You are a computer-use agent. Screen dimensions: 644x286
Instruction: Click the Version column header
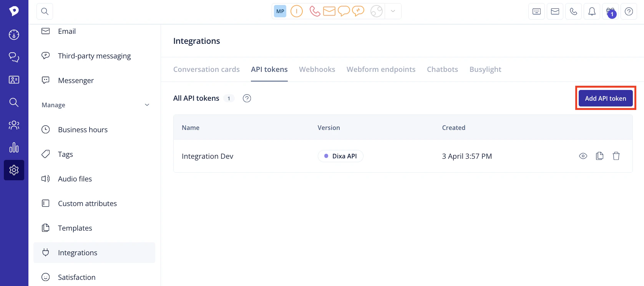click(x=329, y=128)
